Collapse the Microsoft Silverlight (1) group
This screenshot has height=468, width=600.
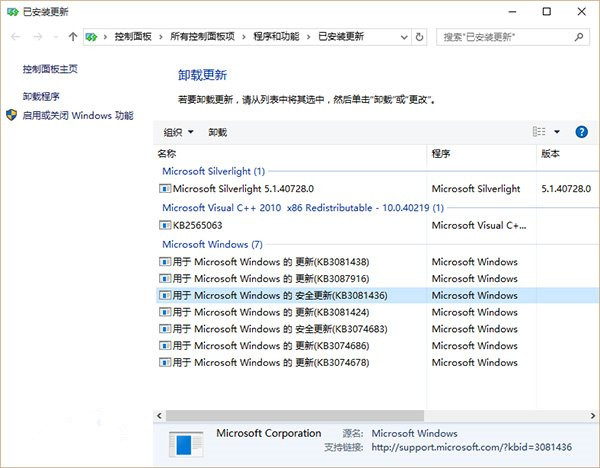(x=214, y=171)
